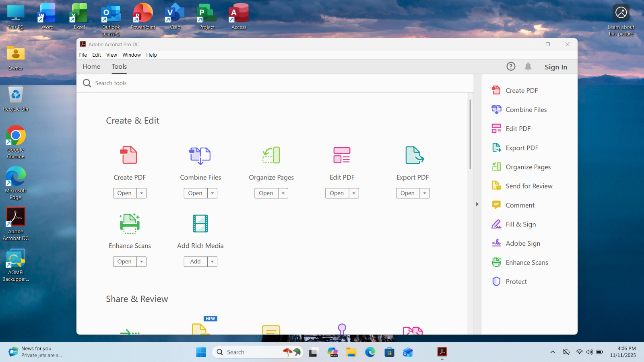Click Open button under Create PDF
The image size is (644, 362).
(x=125, y=193)
